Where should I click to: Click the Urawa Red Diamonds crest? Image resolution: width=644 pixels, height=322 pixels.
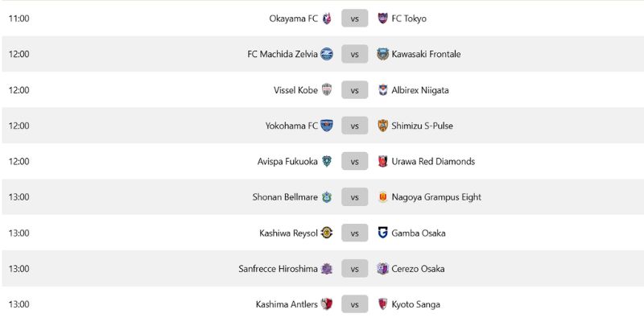click(x=383, y=162)
